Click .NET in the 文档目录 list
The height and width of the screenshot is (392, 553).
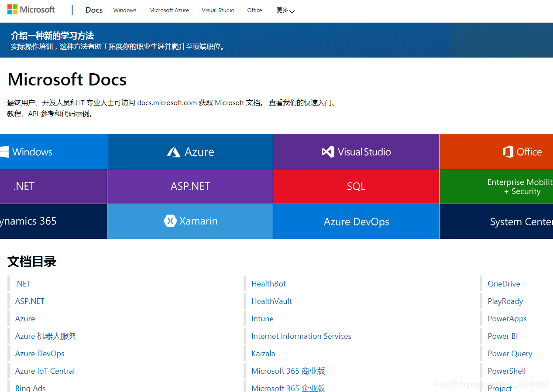tap(23, 284)
